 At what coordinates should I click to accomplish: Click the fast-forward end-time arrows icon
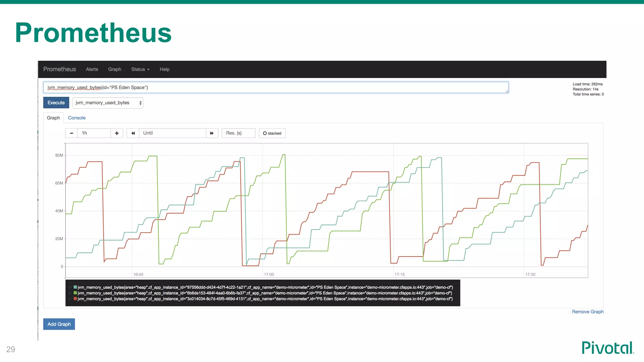pos(212,133)
